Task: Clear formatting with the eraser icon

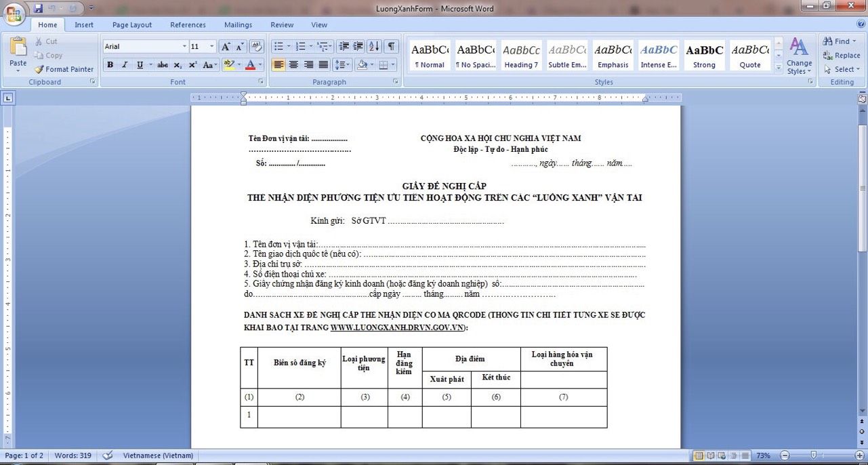Action: pos(256,47)
